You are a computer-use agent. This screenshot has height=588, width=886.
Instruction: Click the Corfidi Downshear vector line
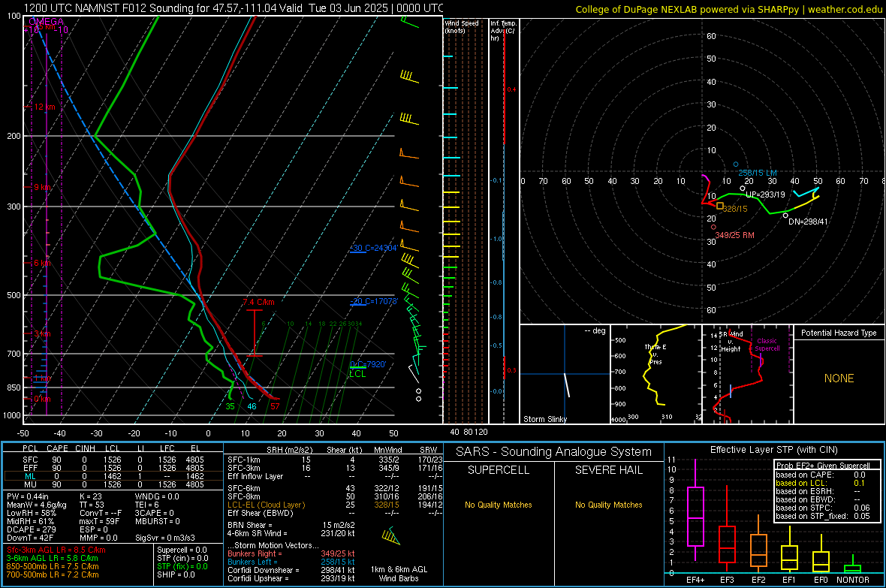[291, 570]
